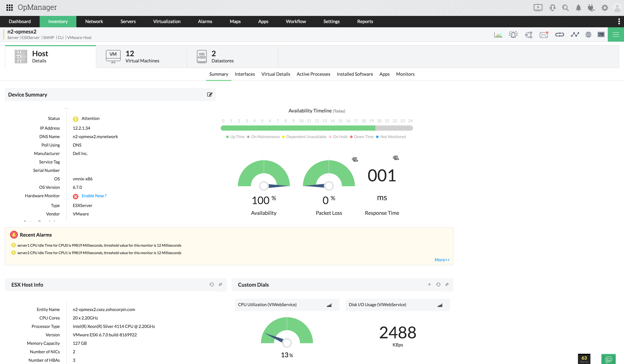Open the device graphs chart icon
Screen dimensions: 624x364
pyautogui.click(x=498, y=35)
